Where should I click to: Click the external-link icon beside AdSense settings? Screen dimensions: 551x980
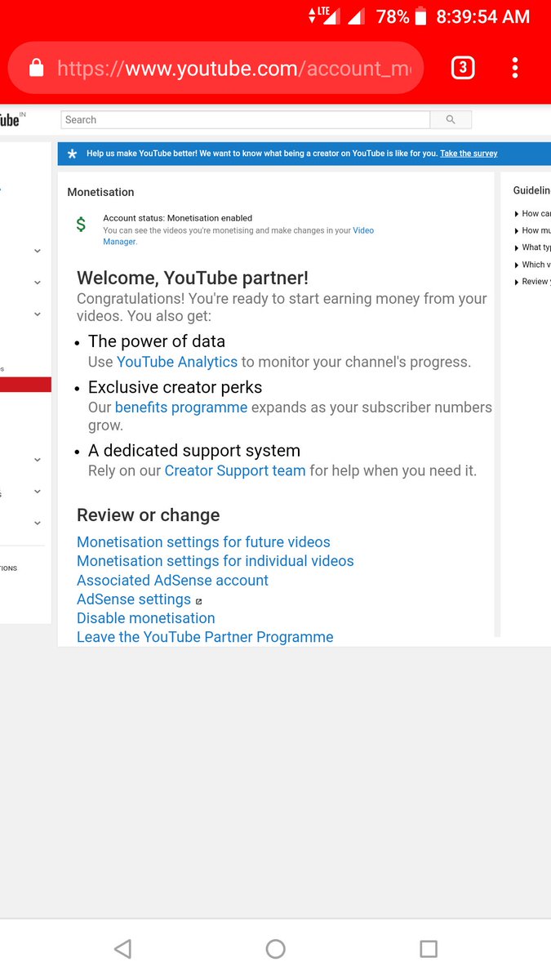coord(198,601)
